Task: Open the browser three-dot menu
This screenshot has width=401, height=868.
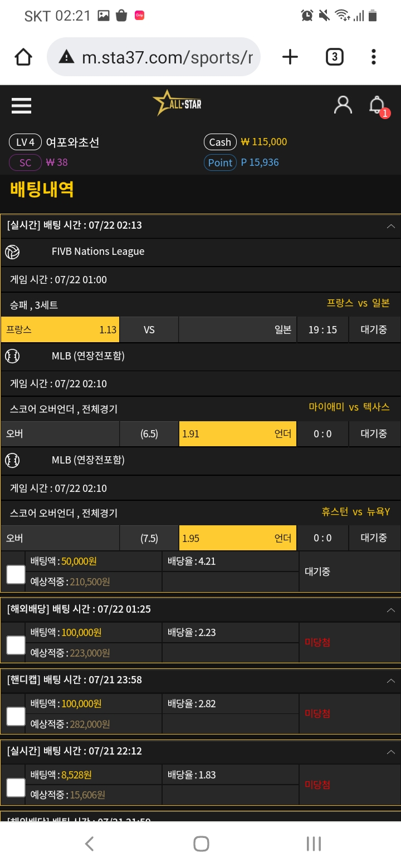Action: 374,57
